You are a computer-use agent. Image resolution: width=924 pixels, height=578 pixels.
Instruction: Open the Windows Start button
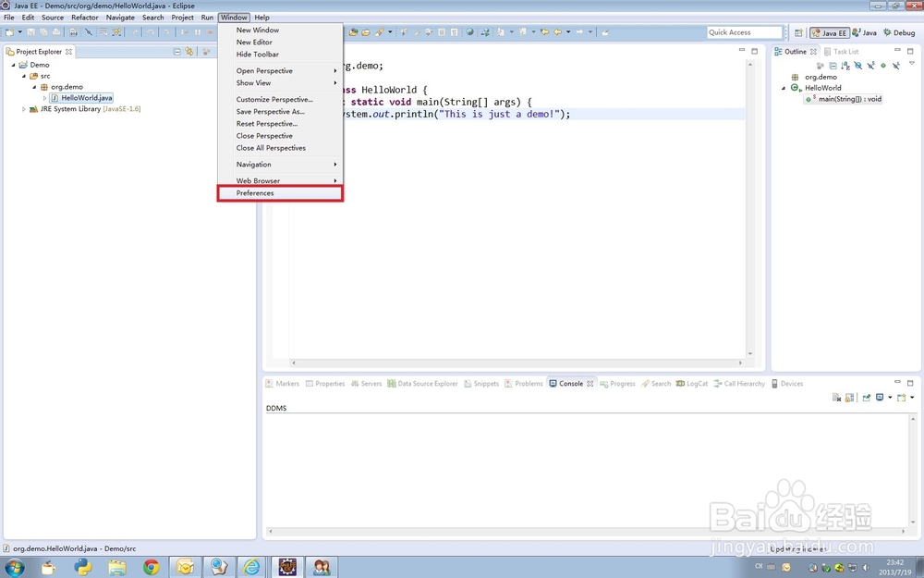(x=14, y=567)
